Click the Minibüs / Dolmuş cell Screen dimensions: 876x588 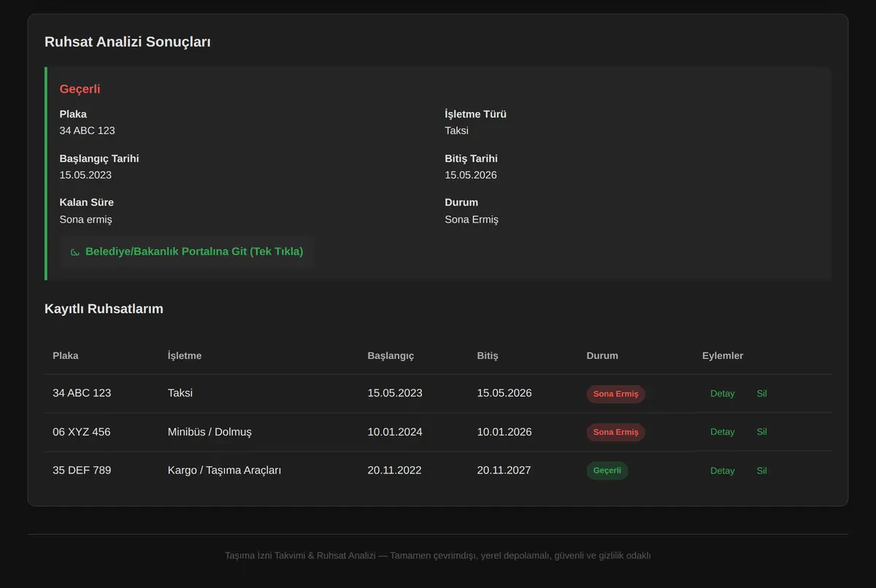tap(210, 432)
